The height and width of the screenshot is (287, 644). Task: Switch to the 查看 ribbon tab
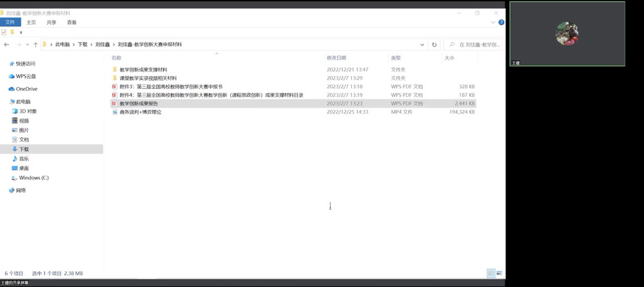pos(72,23)
